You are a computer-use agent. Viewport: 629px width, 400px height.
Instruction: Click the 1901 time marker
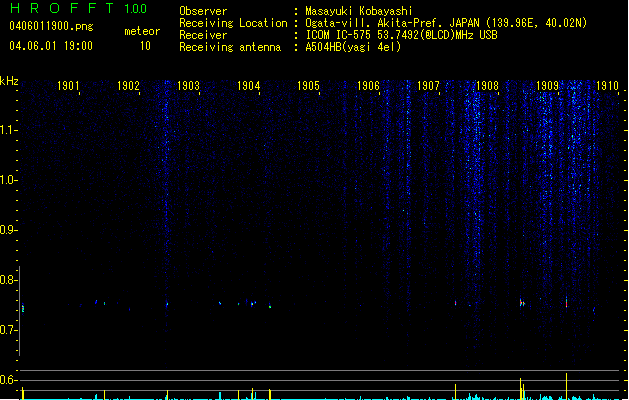[x=68, y=85]
